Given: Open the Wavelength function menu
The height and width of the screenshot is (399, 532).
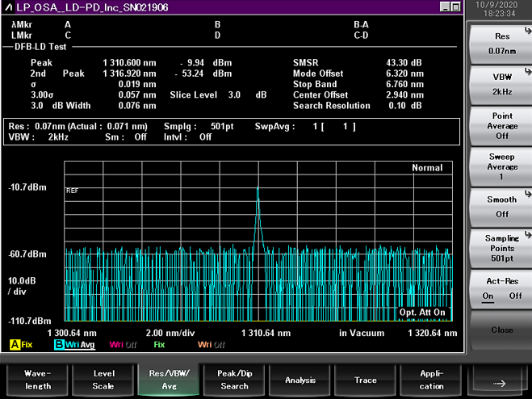Looking at the screenshot, I should coord(38,380).
